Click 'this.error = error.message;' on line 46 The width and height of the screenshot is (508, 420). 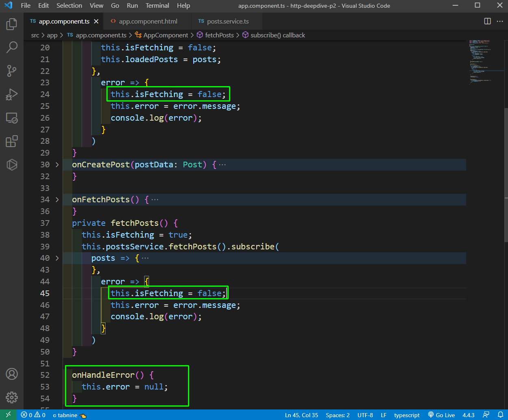175,305
